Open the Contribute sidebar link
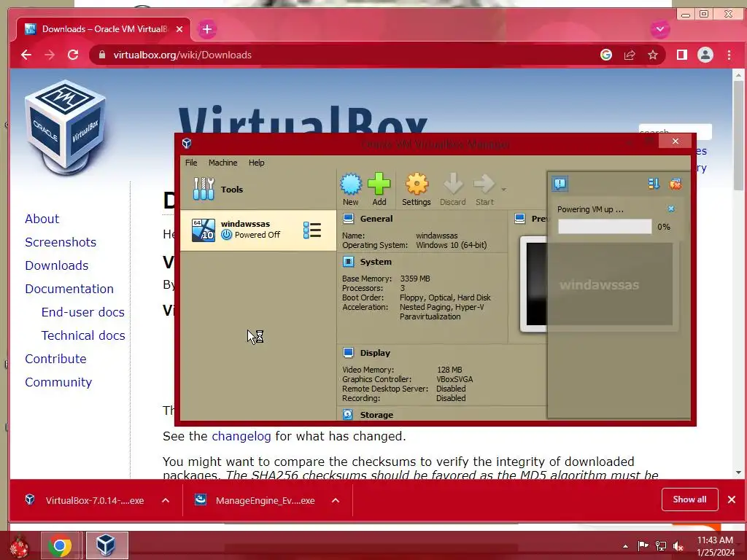Screen dimensions: 747x560 (x=55, y=359)
